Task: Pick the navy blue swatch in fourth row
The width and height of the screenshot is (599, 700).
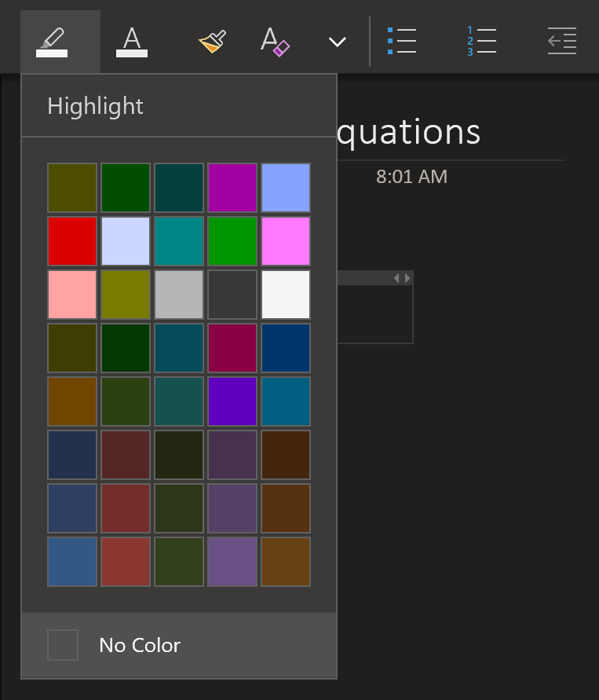Action: tap(286, 348)
